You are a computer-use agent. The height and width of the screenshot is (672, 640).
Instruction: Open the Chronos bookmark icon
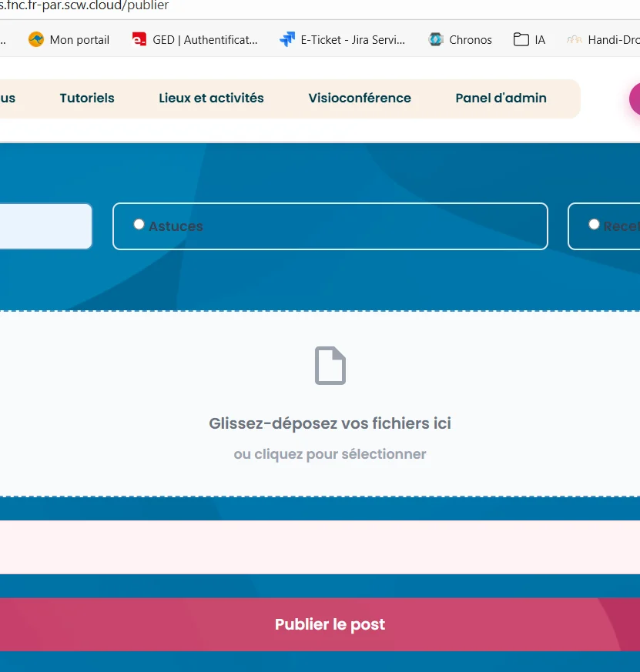coord(436,39)
